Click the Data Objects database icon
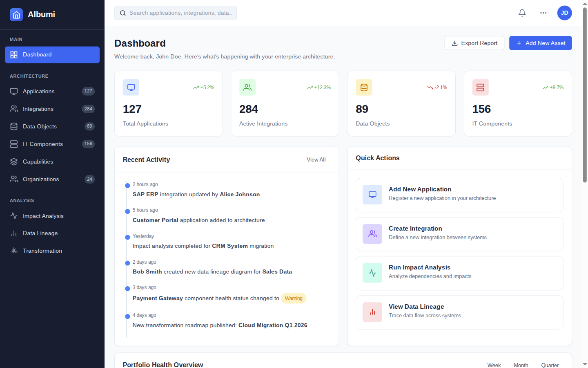Screen dimensions: 588x368 [14, 126]
